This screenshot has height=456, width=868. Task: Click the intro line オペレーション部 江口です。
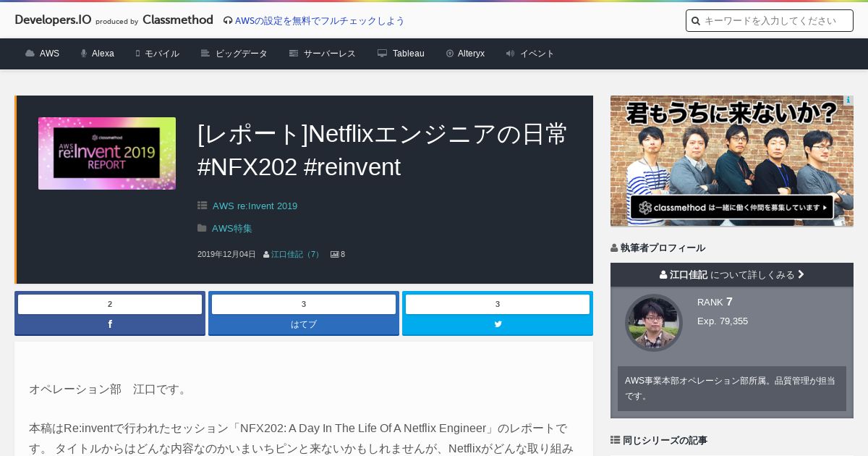pyautogui.click(x=110, y=389)
